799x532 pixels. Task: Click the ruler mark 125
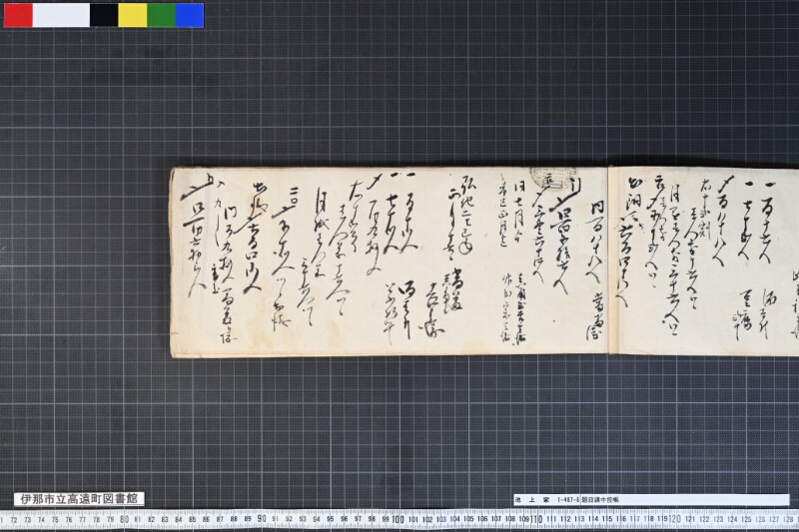coord(746,520)
